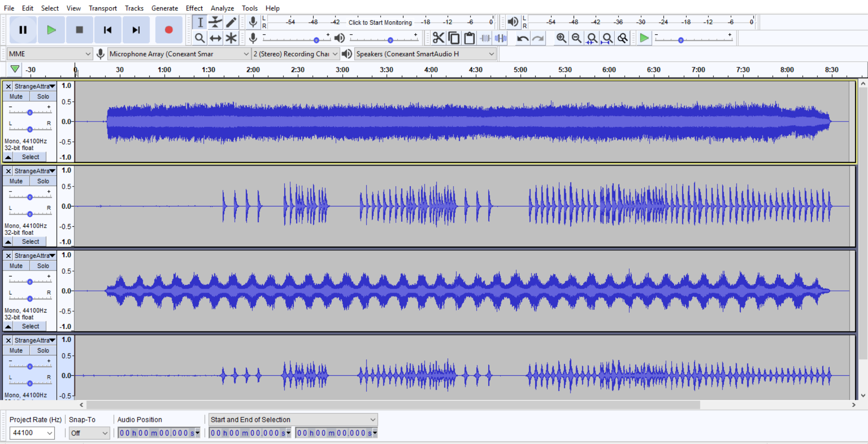
Task: Click Fit project to width icon
Action: click(607, 38)
